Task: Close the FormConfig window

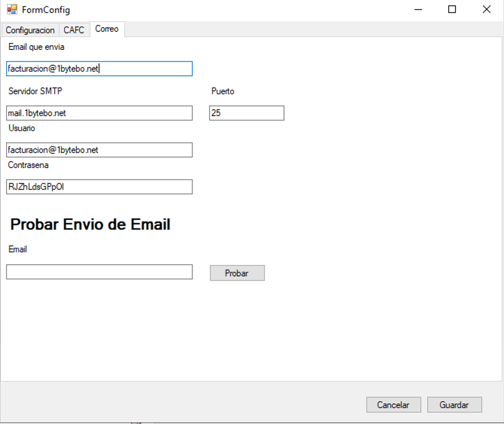Action: coord(486,9)
